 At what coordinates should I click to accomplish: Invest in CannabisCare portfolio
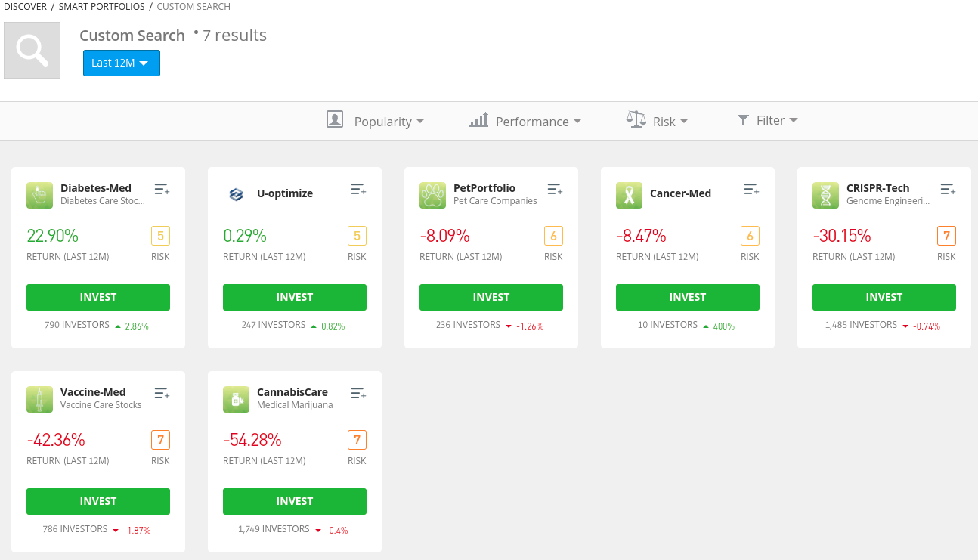pyautogui.click(x=295, y=501)
